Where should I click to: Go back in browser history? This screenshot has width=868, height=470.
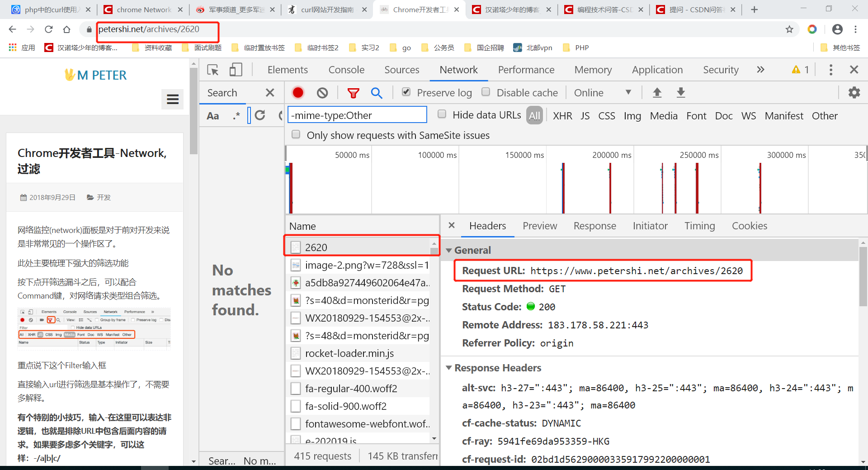[13, 29]
